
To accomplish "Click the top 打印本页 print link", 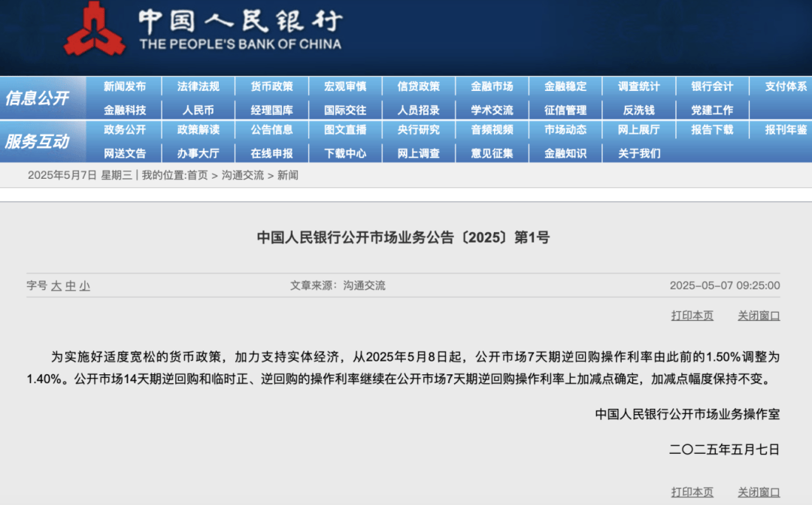I will [691, 316].
